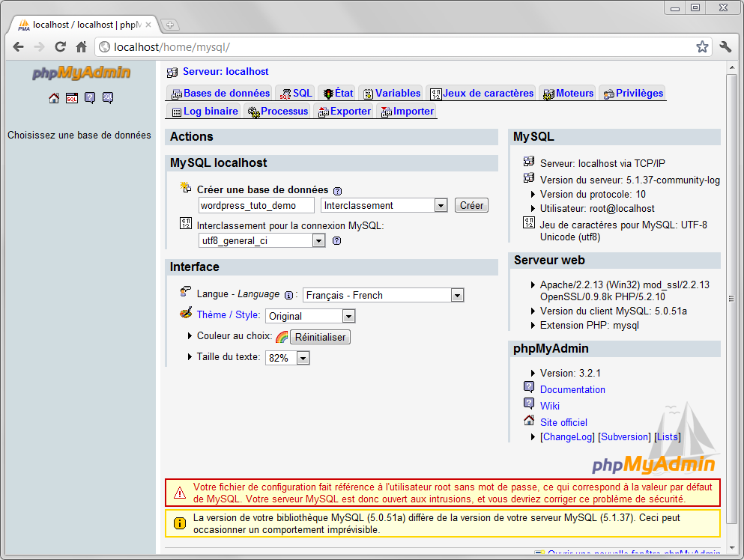The width and height of the screenshot is (744, 560).
Task: Open the SQL query window icon in the sidebar
Action: click(x=72, y=98)
